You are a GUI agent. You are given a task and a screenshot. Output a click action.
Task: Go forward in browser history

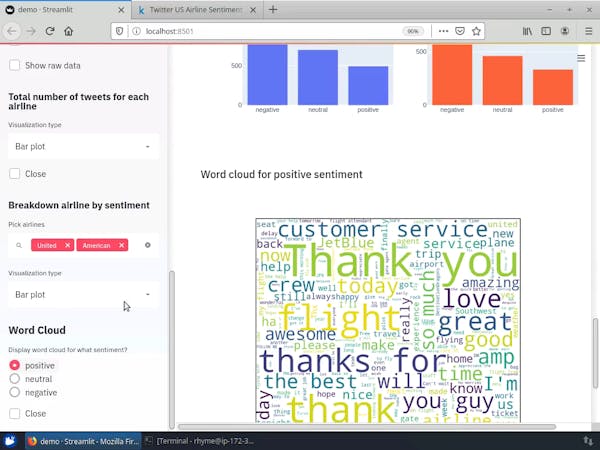click(x=31, y=31)
